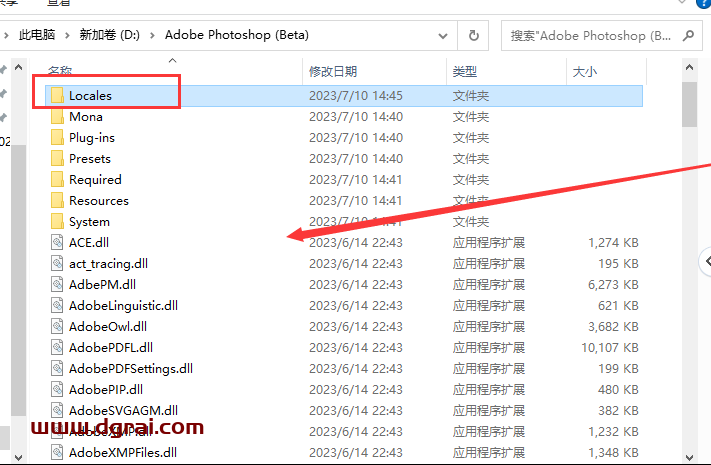
Task: Select the Resources folder name
Action: 99,201
